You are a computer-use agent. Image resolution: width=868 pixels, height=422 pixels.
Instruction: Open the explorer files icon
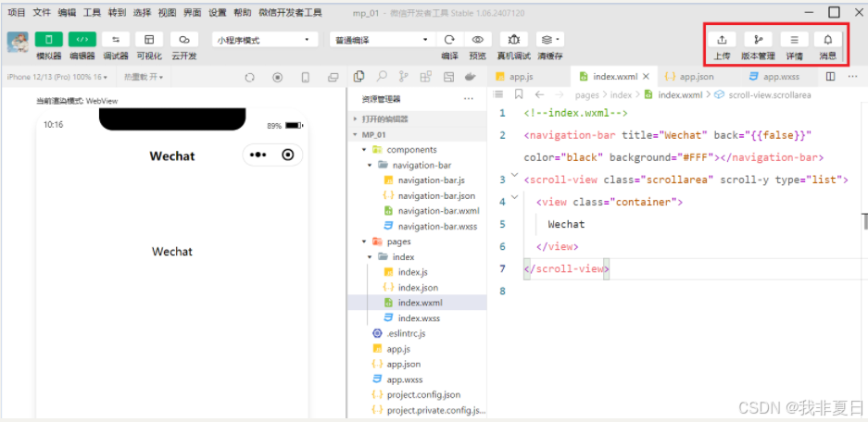359,76
